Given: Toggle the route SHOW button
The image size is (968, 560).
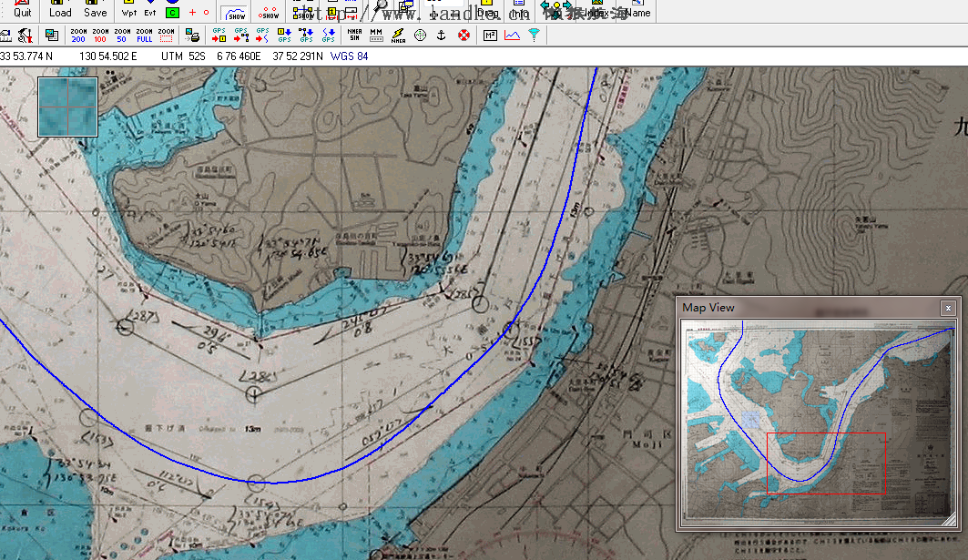Looking at the screenshot, I should (303, 12).
